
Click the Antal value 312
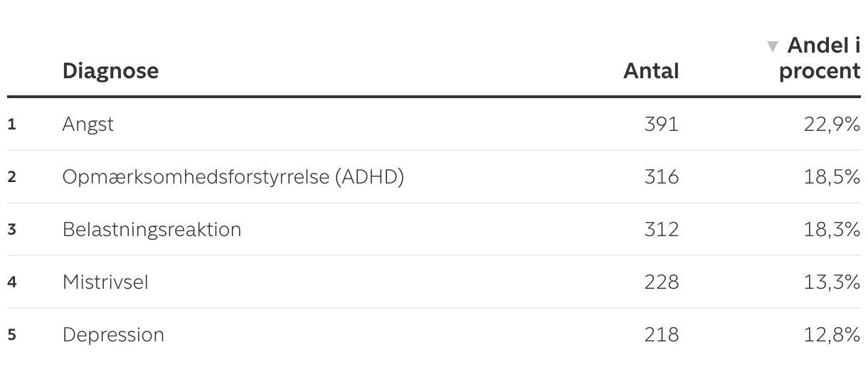coord(661,230)
